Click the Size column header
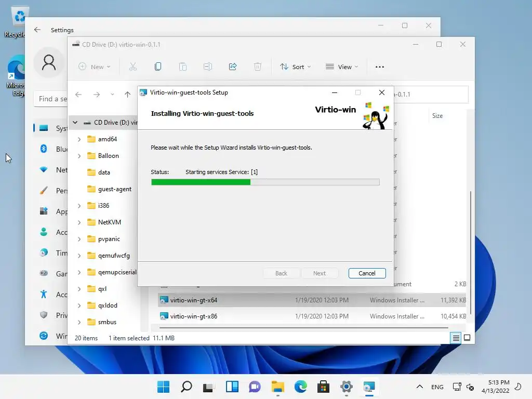532x399 pixels. pyautogui.click(x=437, y=116)
